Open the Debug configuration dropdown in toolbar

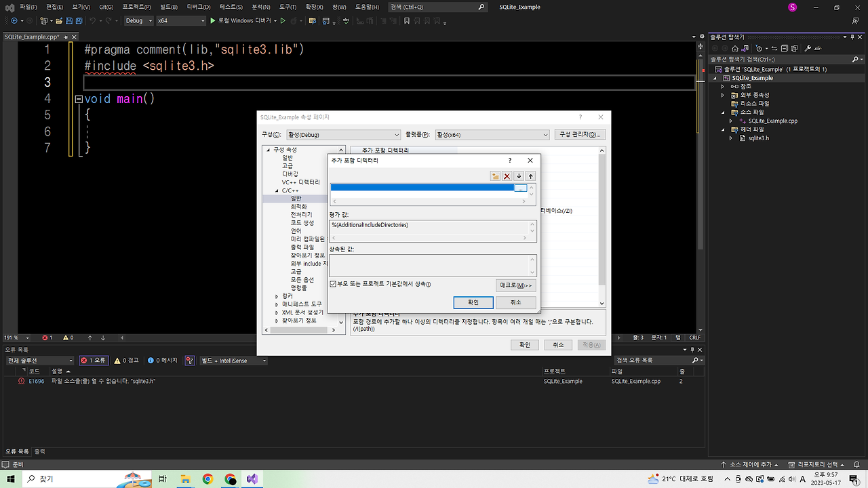tap(138, 21)
